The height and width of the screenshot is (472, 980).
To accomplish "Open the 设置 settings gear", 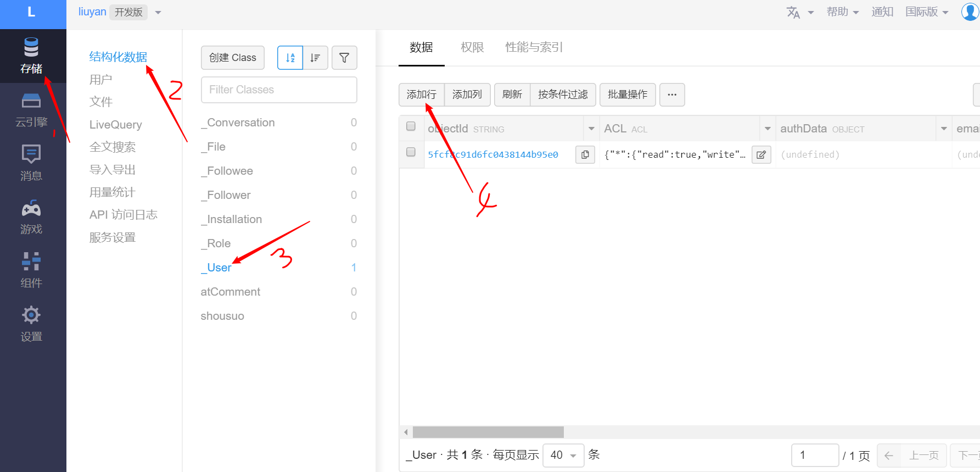I will pyautogui.click(x=31, y=324).
